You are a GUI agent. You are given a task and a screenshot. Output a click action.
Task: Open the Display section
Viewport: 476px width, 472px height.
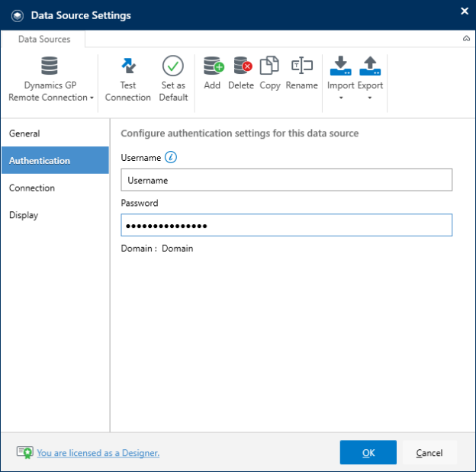[x=55, y=215]
